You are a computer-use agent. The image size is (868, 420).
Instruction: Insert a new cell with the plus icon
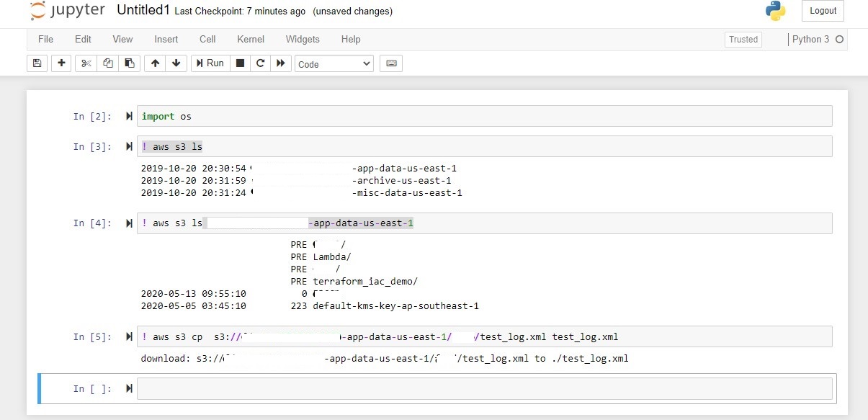pyautogui.click(x=61, y=63)
